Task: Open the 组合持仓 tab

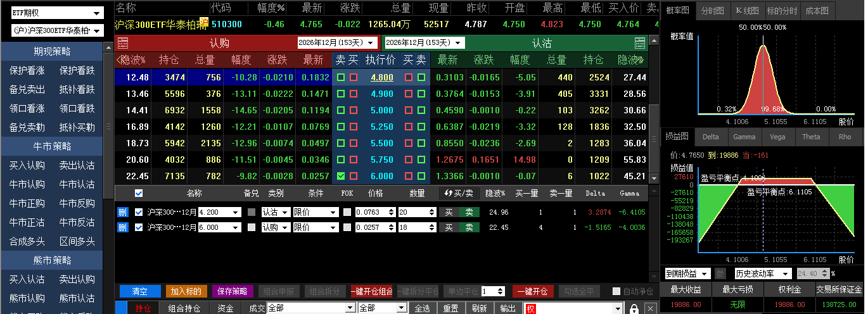Action: pos(184,308)
